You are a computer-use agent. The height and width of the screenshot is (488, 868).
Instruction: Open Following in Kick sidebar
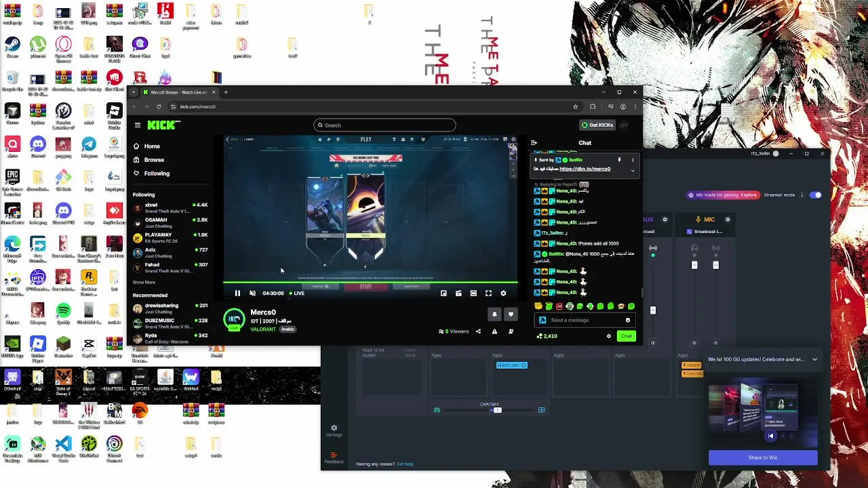click(x=151, y=174)
